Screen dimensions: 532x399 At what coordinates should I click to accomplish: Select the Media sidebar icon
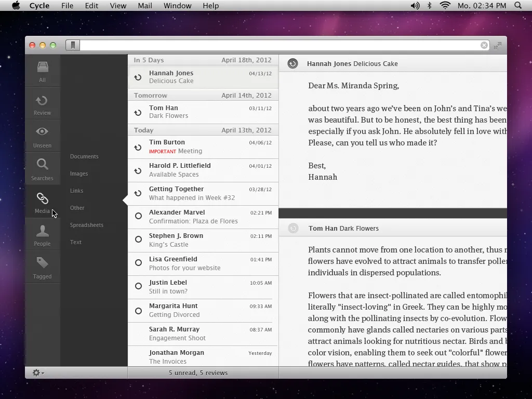point(43,202)
